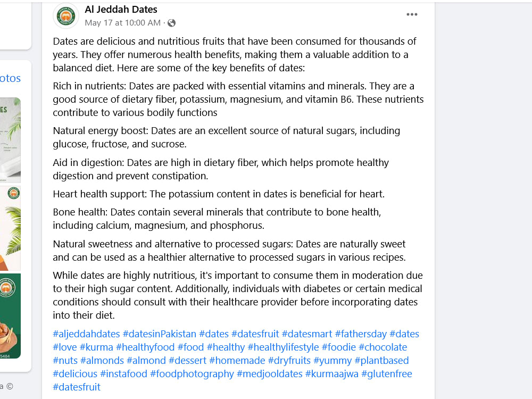The image size is (532, 399).
Task: Click the #aljeddahdates hashtag
Action: [86, 334]
